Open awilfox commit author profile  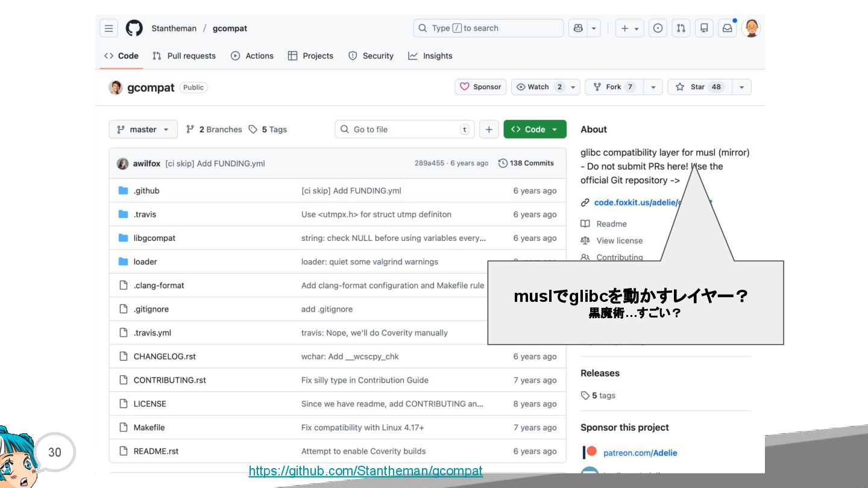146,163
